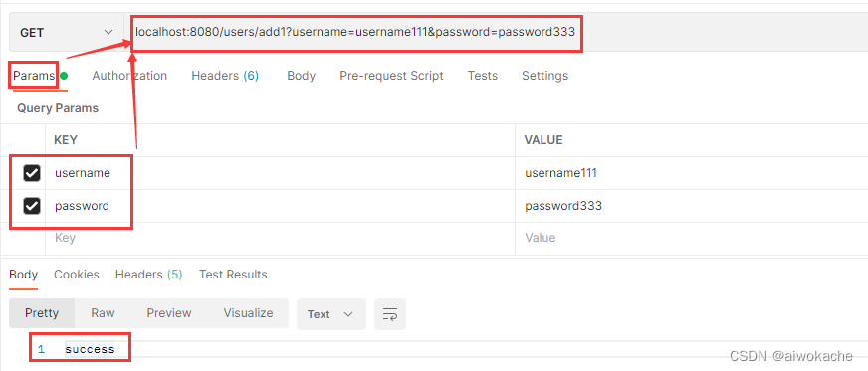Edit the username111 value cell
The image size is (868, 371).
pos(692,174)
